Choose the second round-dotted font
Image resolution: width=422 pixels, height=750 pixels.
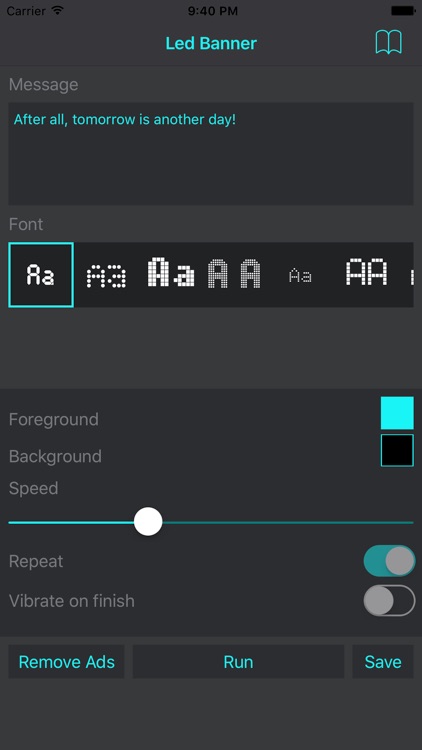(106, 276)
